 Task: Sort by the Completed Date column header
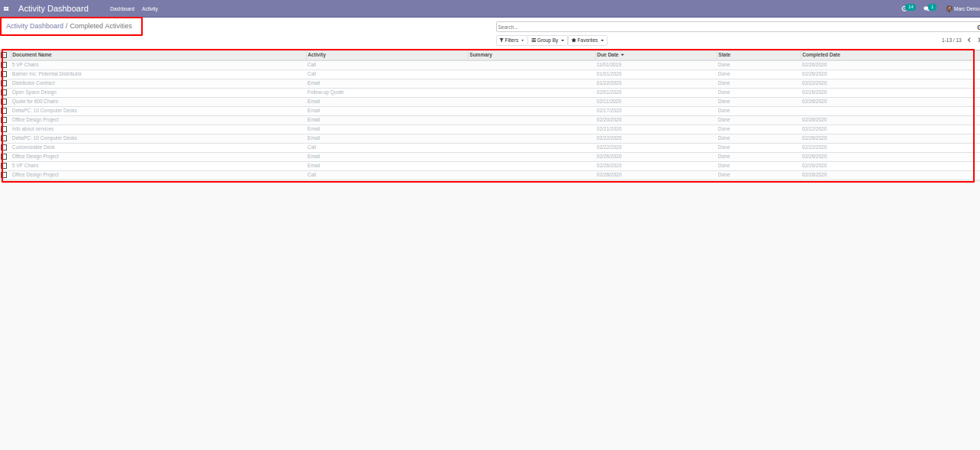[x=821, y=55]
